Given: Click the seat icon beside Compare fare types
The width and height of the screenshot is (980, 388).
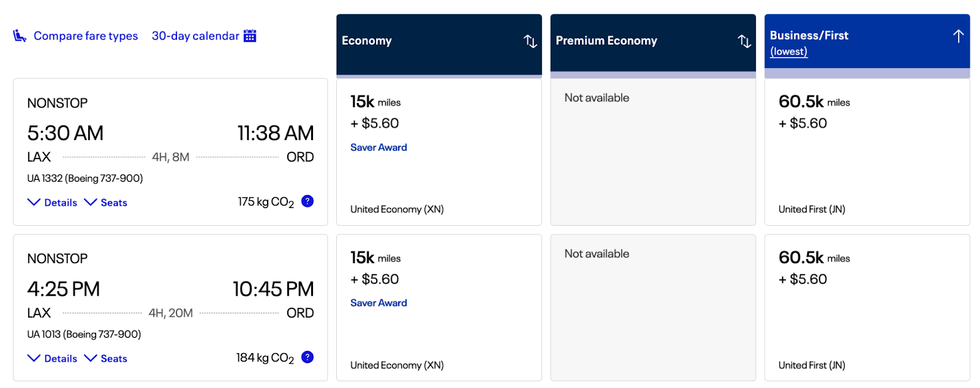Looking at the screenshot, I should coord(20,36).
